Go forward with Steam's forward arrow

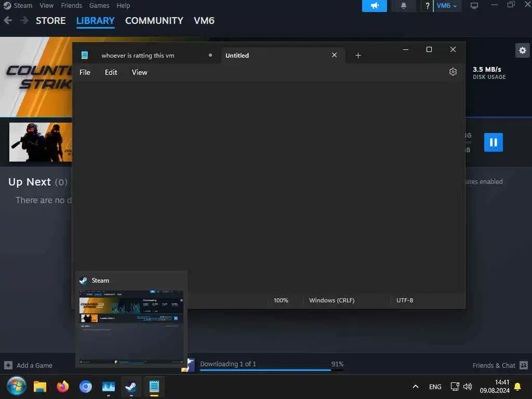tap(24, 20)
